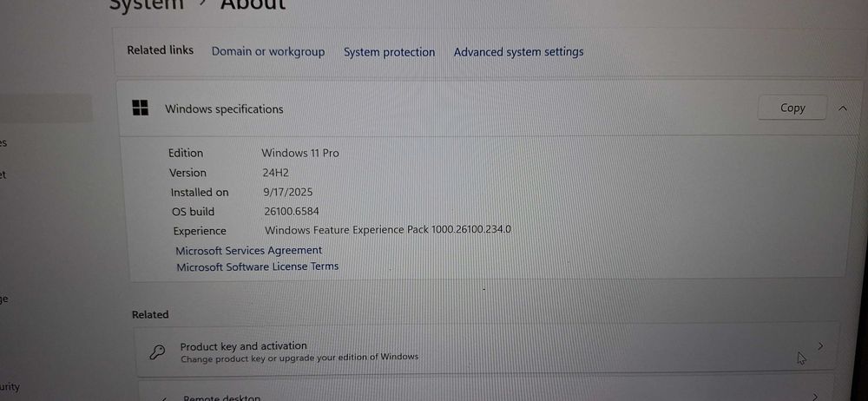
Task: Open Domain or workgroup link
Action: (x=268, y=52)
